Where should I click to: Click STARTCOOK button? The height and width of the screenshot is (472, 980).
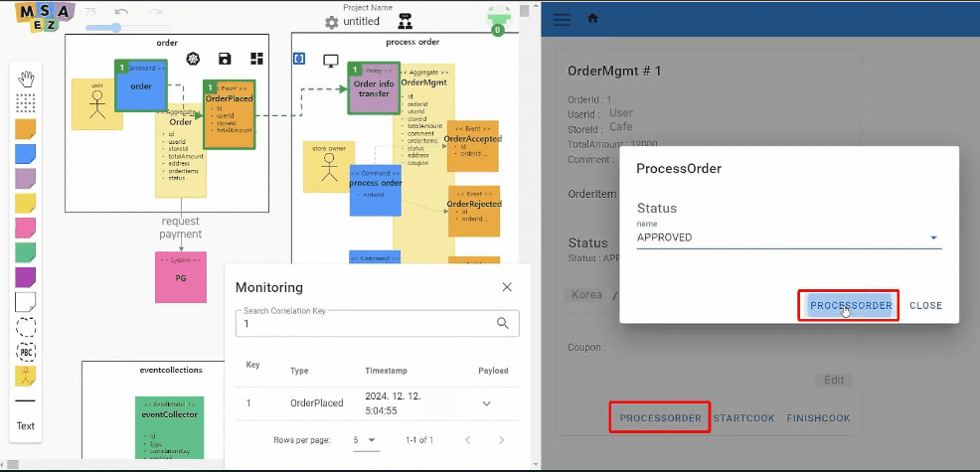pyautogui.click(x=743, y=418)
